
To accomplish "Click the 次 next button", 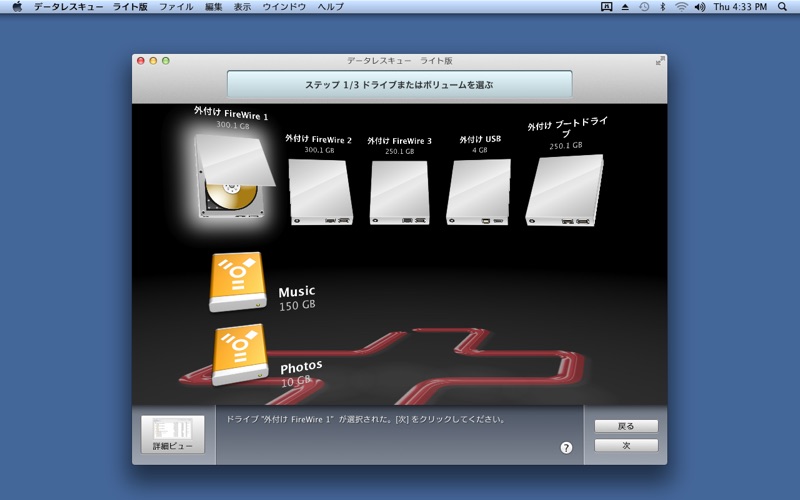I will (x=626, y=445).
